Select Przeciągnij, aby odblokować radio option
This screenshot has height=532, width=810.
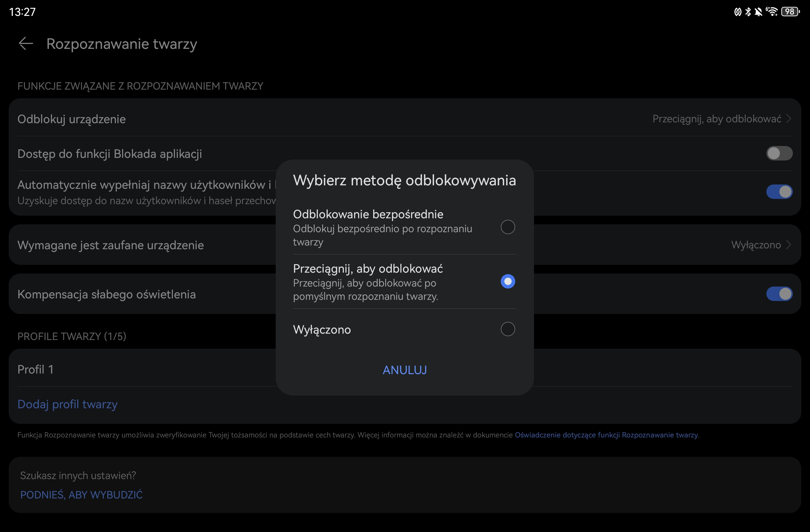(507, 281)
